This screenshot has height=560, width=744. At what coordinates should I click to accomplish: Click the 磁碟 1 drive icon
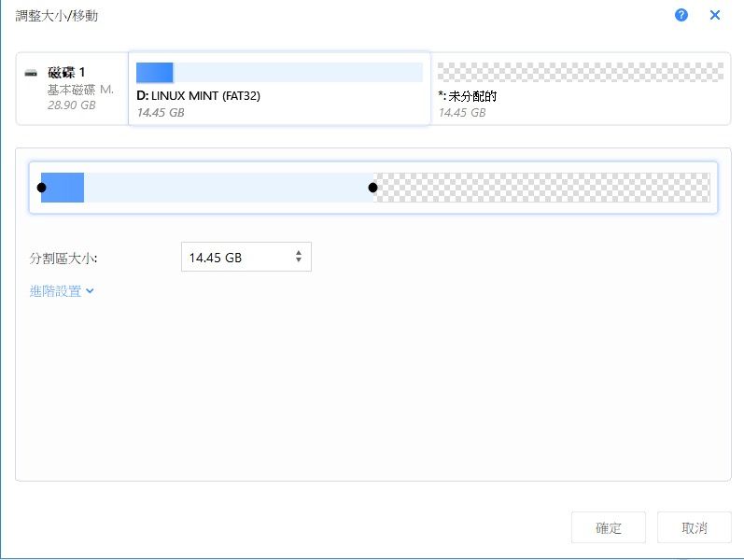(32, 73)
